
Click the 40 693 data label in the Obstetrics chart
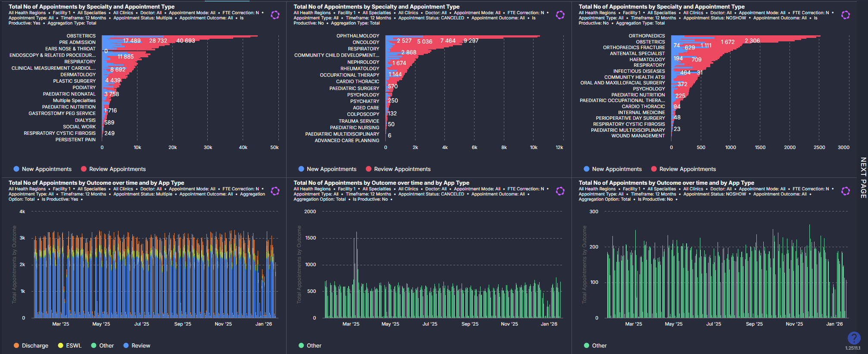coord(186,41)
